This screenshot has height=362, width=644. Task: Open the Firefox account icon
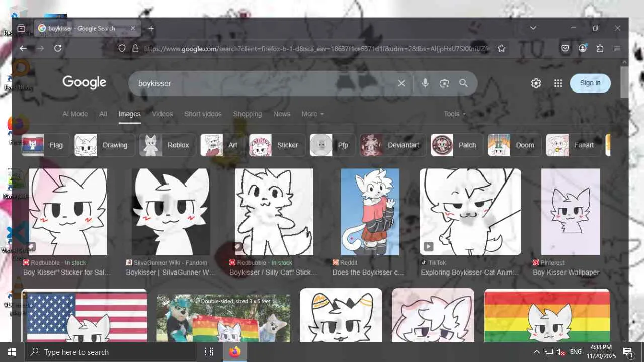coord(583,48)
